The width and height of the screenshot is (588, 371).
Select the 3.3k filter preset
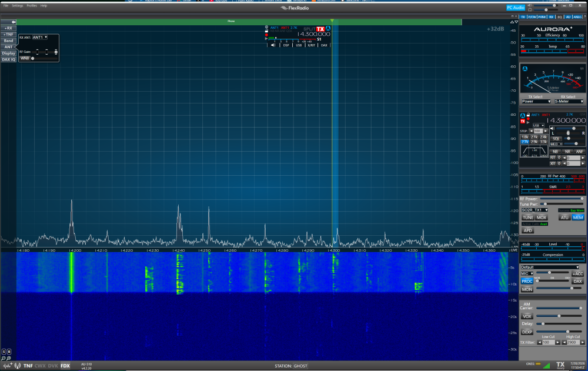[x=543, y=142]
